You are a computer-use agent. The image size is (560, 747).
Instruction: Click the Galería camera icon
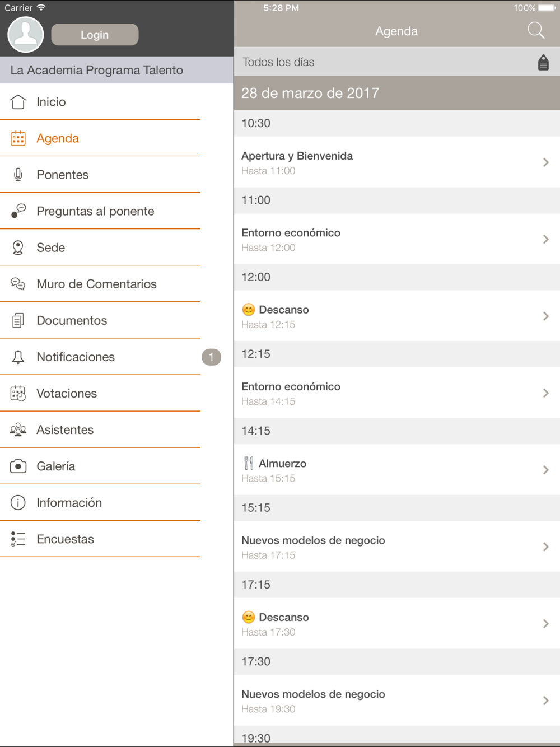coord(18,466)
